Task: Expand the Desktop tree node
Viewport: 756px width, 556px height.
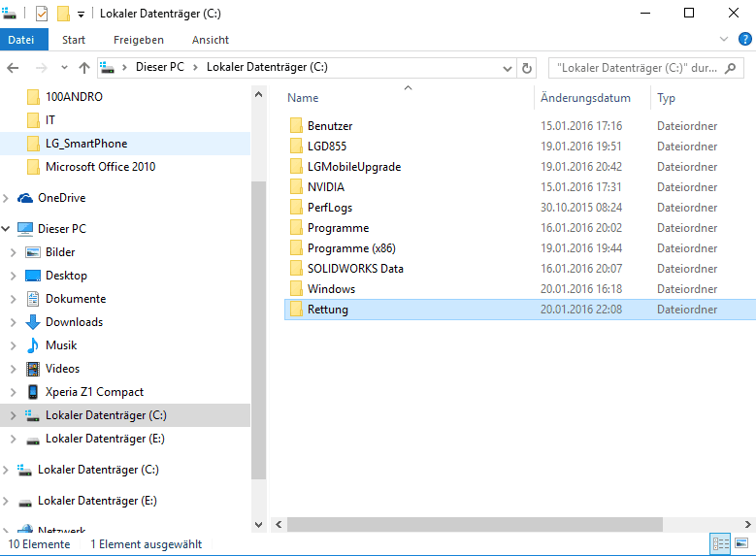Action: point(14,276)
